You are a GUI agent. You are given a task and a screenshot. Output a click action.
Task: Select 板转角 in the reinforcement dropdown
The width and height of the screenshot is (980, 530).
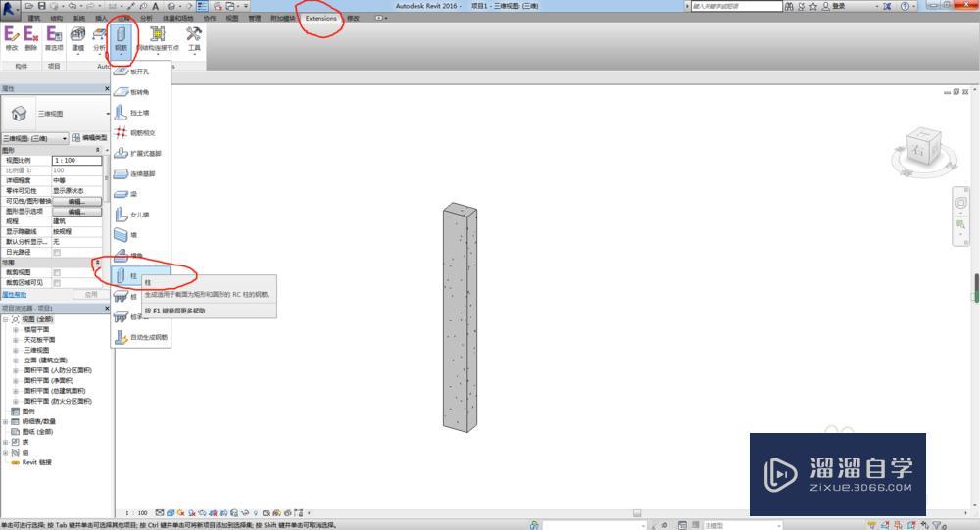[x=140, y=92]
